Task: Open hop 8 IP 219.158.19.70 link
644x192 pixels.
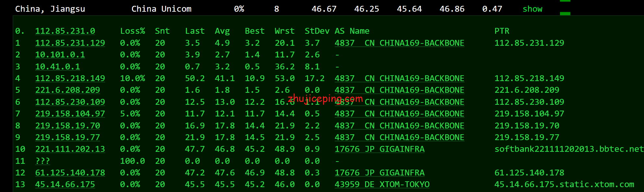Action: [68, 126]
